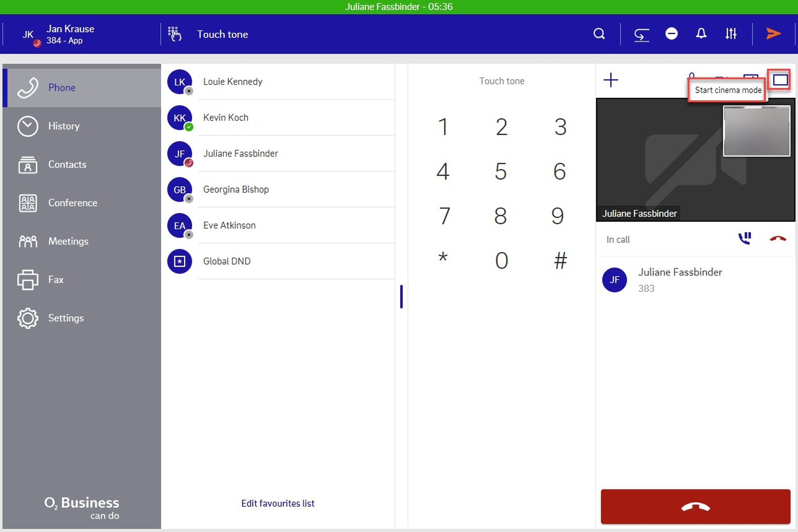This screenshot has width=798, height=532.
Task: Click the panel divider handle
Action: coord(401,296)
